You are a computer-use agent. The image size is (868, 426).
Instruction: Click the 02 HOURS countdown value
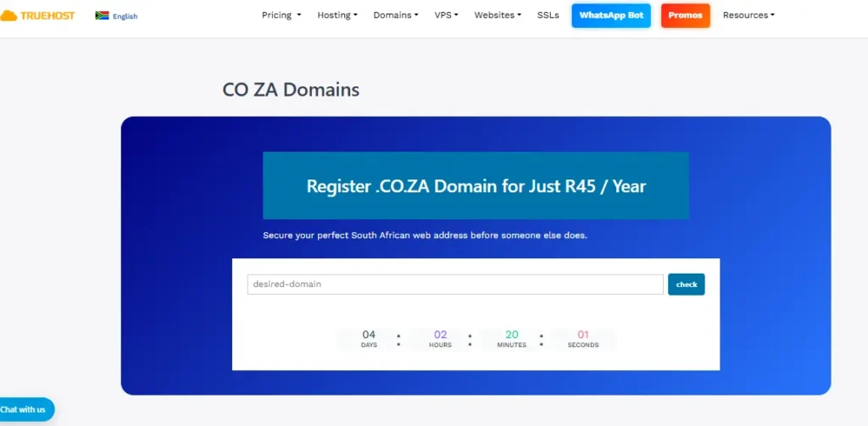click(440, 339)
